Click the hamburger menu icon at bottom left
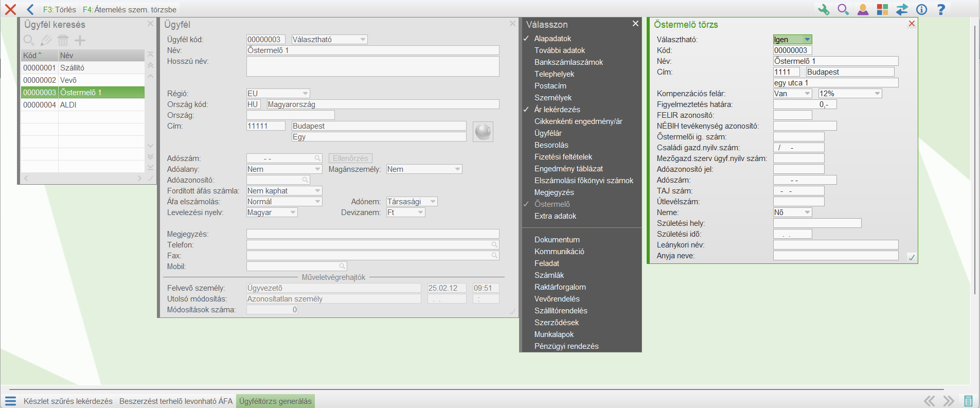The width and height of the screenshot is (980, 408). tap(11, 401)
